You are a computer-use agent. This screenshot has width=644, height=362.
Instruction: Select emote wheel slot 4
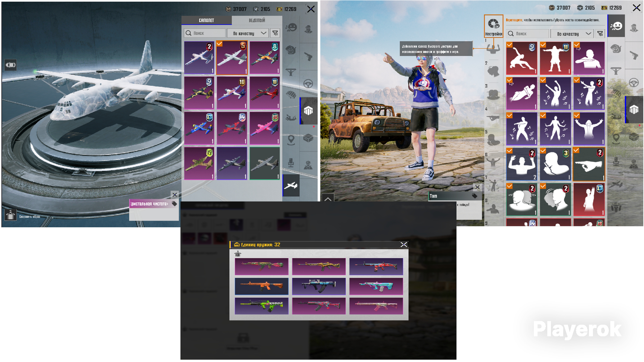(493, 117)
